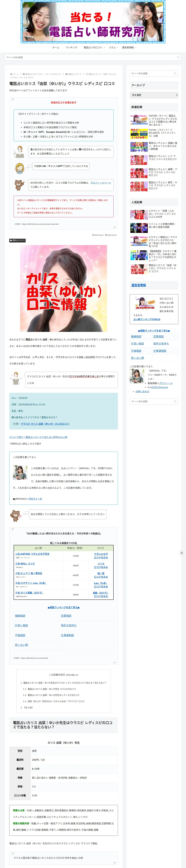
Task: Focus the bottom sidebar search field
Action: point(154,401)
